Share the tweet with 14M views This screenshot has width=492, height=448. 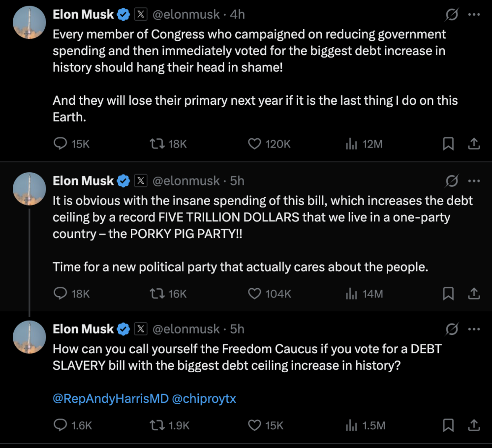pyautogui.click(x=474, y=294)
